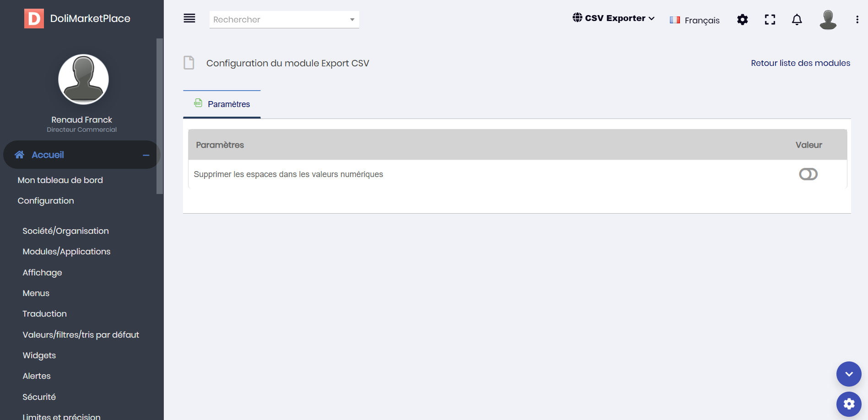Image resolution: width=868 pixels, height=420 pixels.
Task: Expand the CSV Exporter dropdown
Action: [614, 18]
